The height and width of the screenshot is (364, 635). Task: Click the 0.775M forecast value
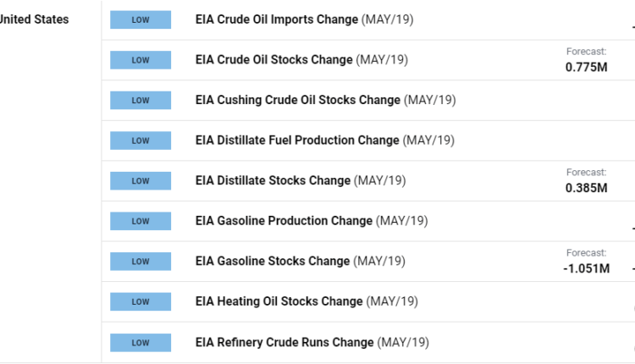[x=586, y=66]
